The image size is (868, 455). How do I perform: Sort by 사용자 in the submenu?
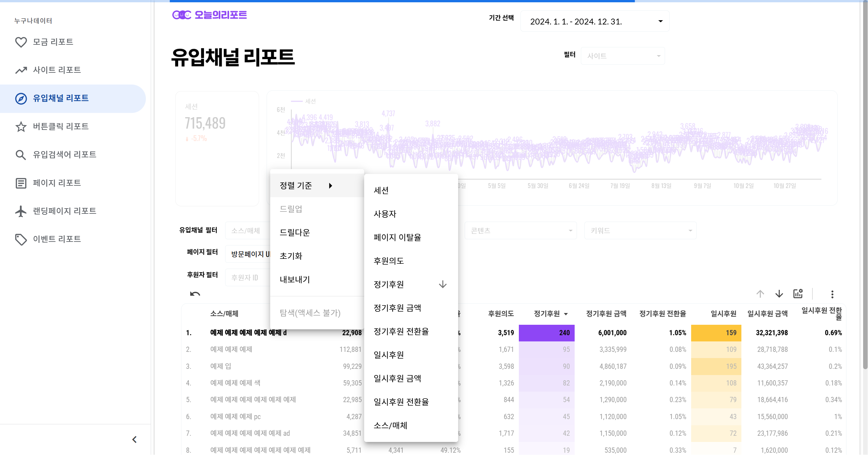(x=411, y=214)
